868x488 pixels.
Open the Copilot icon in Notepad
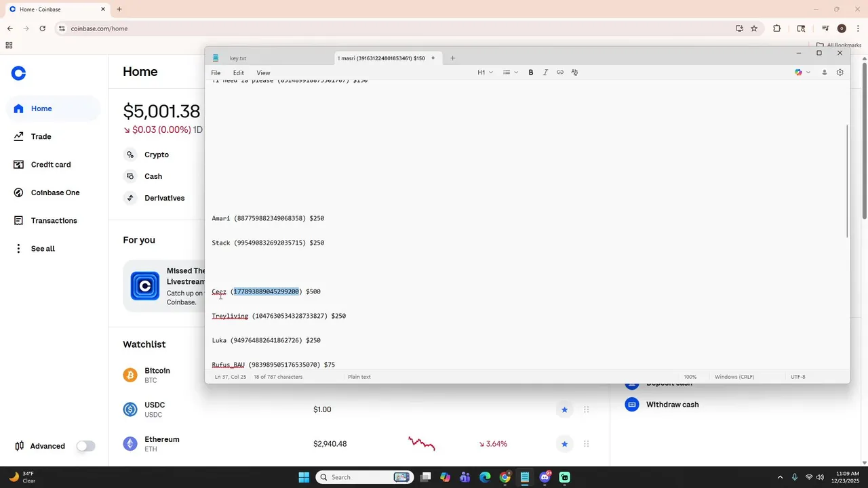pos(798,73)
